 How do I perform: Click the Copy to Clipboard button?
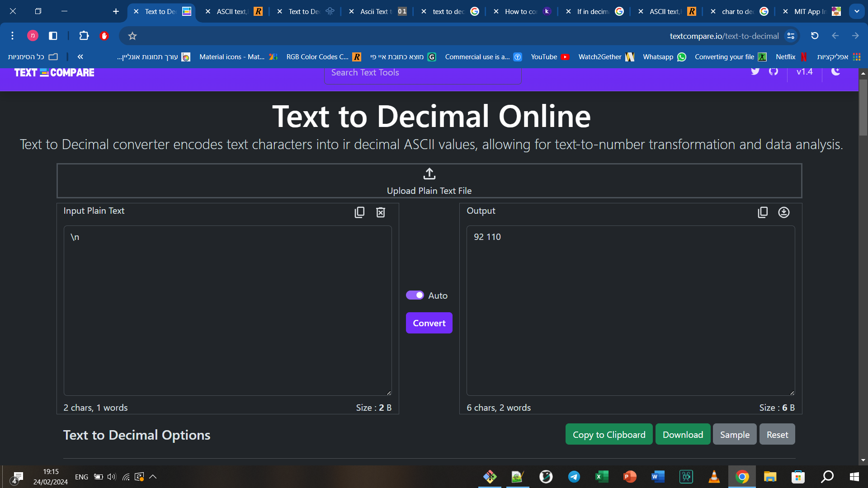[609, 435]
